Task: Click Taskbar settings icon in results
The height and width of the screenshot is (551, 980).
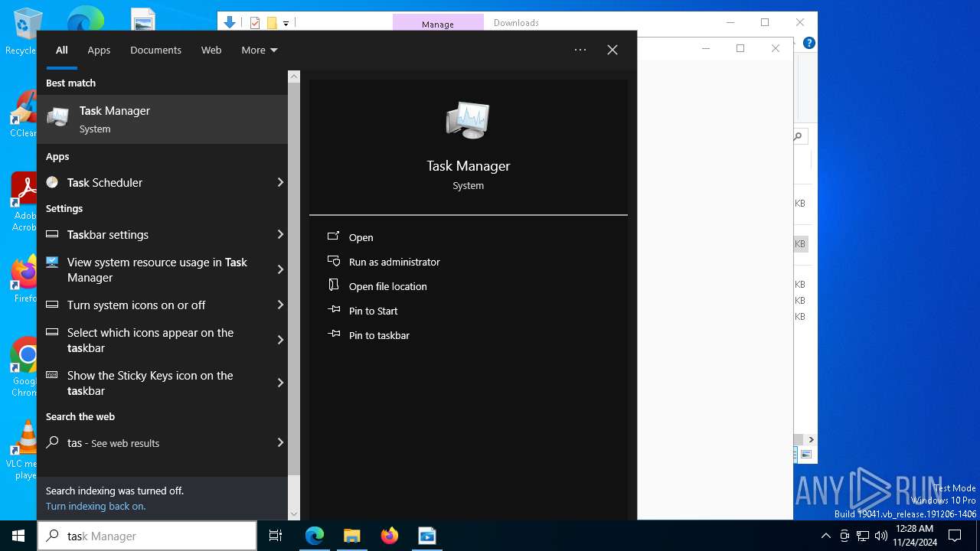Action: click(x=52, y=234)
